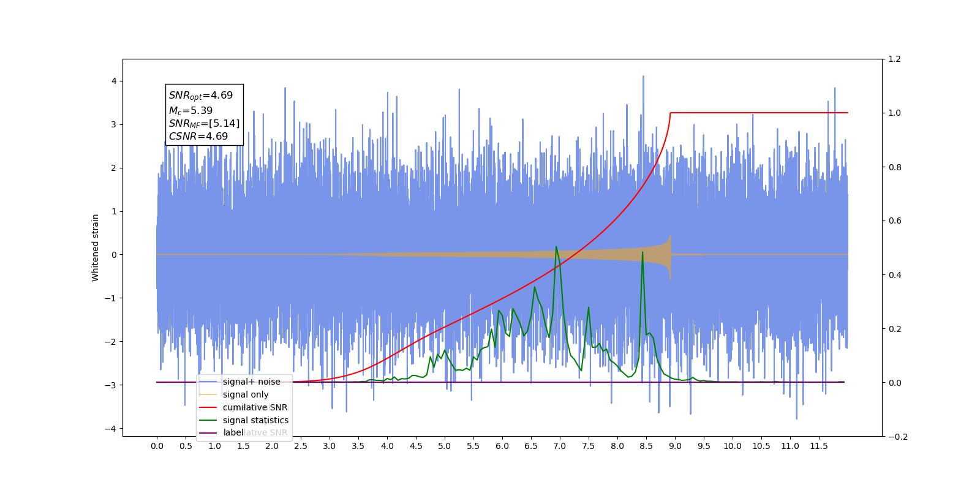The image size is (980, 490).
Task: Click the x-axis tick label 3.0
Action: (330, 447)
